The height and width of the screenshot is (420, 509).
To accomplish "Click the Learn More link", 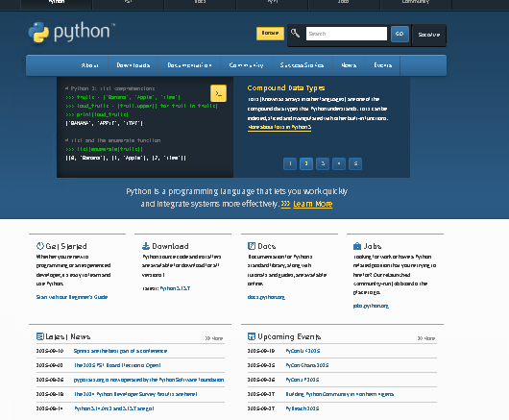I will coord(313,204).
